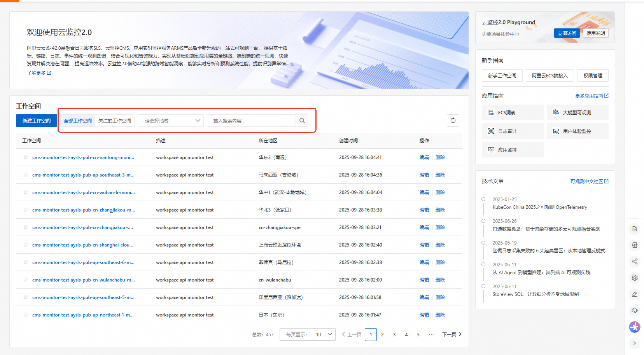Click the 了解更多 link

[36, 73]
